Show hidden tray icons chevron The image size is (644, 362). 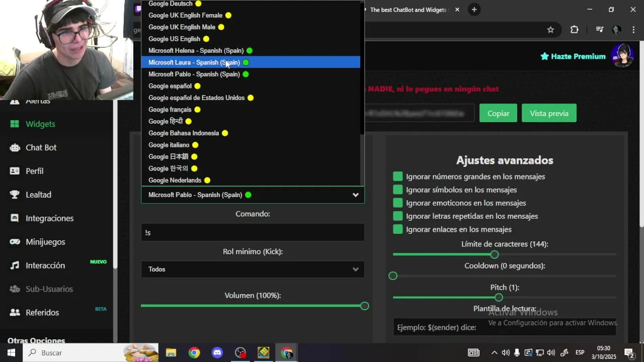coord(494,353)
